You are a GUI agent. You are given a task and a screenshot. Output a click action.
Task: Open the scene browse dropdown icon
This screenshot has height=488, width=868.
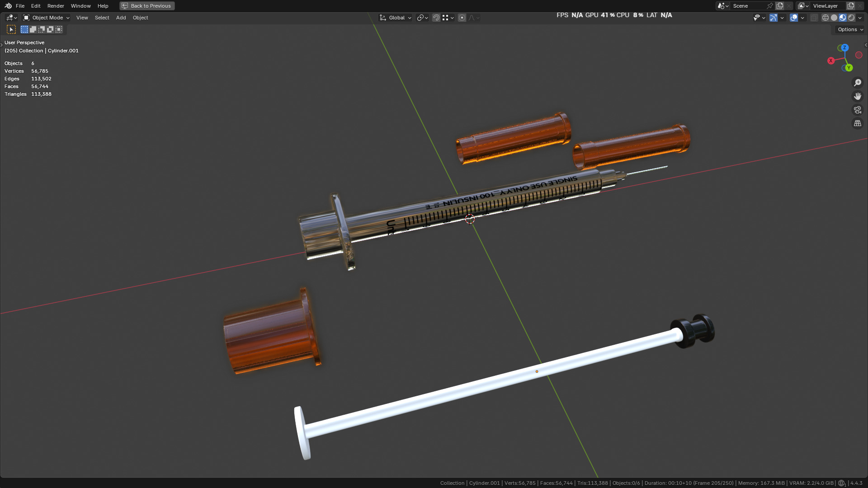pyautogui.click(x=722, y=6)
